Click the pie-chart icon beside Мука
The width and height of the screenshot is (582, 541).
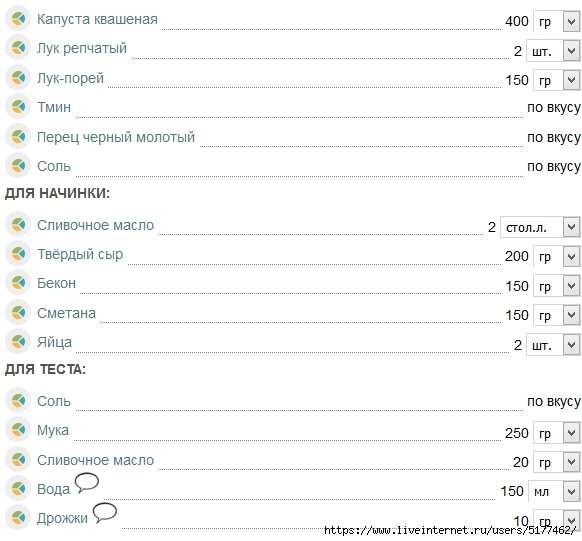(18, 430)
